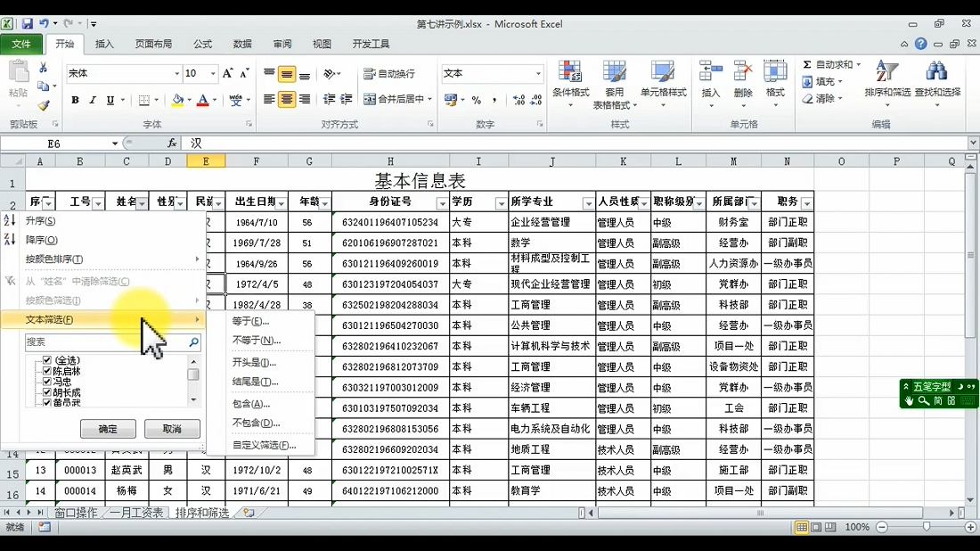Switch to the 一月工资表 sheet tab
This screenshot has width=980, height=551.
click(x=136, y=513)
